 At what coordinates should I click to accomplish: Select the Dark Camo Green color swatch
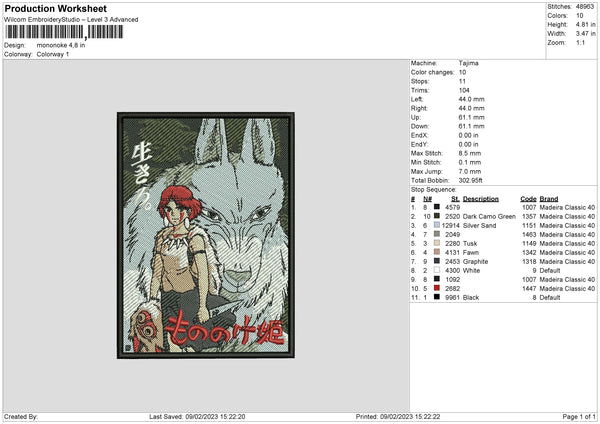pyautogui.click(x=437, y=216)
